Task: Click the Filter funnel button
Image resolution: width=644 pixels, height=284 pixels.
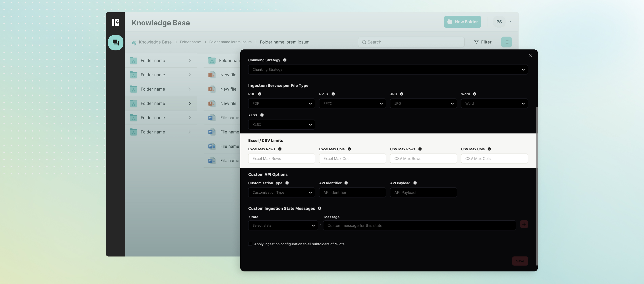Action: [x=483, y=42]
